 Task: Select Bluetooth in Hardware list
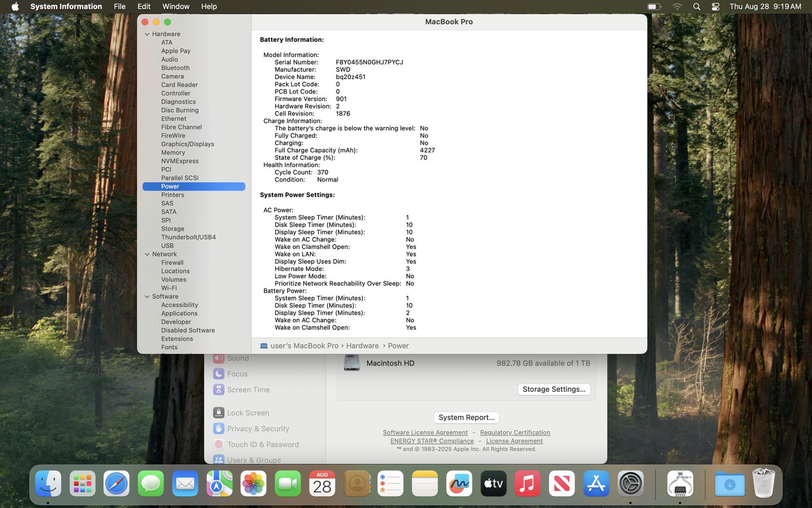coord(175,68)
